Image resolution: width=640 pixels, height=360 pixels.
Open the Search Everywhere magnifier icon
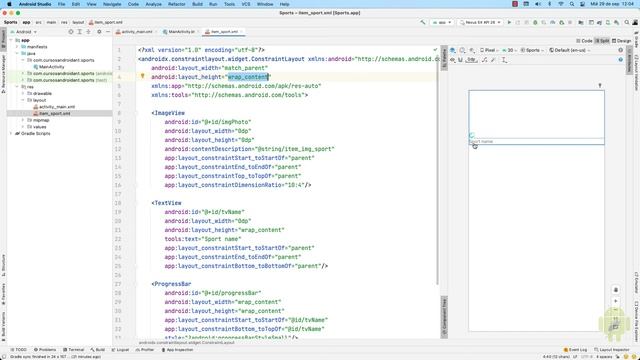click(627, 22)
